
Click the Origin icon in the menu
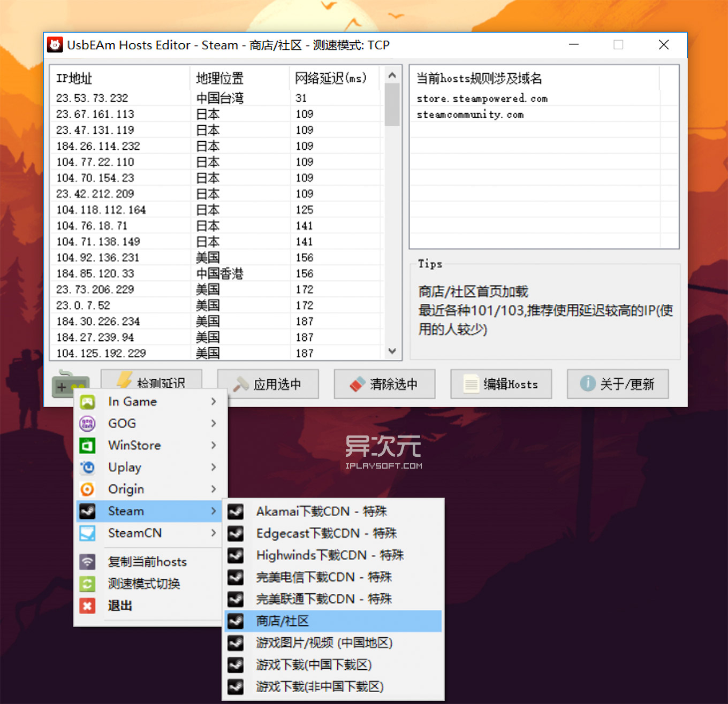(x=88, y=489)
